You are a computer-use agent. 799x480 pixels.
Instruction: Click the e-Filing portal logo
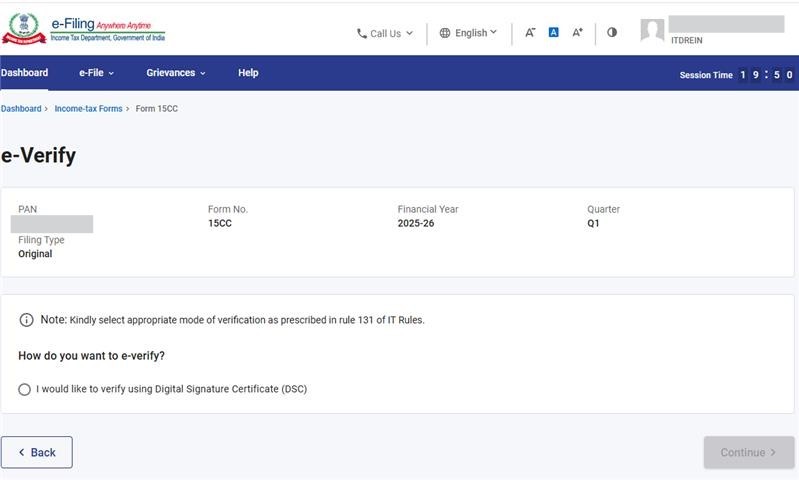[84, 29]
